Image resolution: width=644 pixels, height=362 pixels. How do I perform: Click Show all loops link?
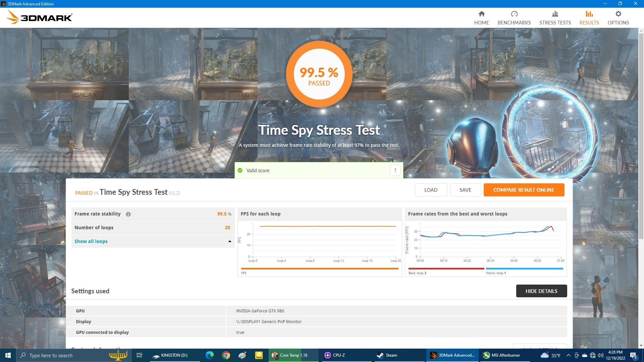point(91,241)
